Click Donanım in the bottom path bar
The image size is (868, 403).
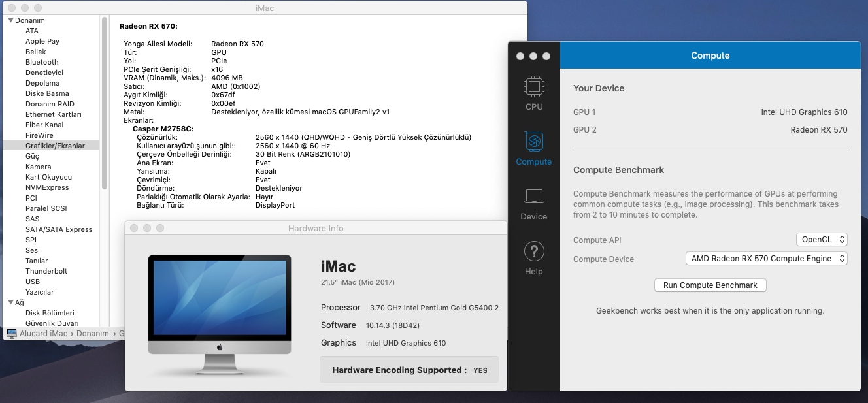[92, 333]
